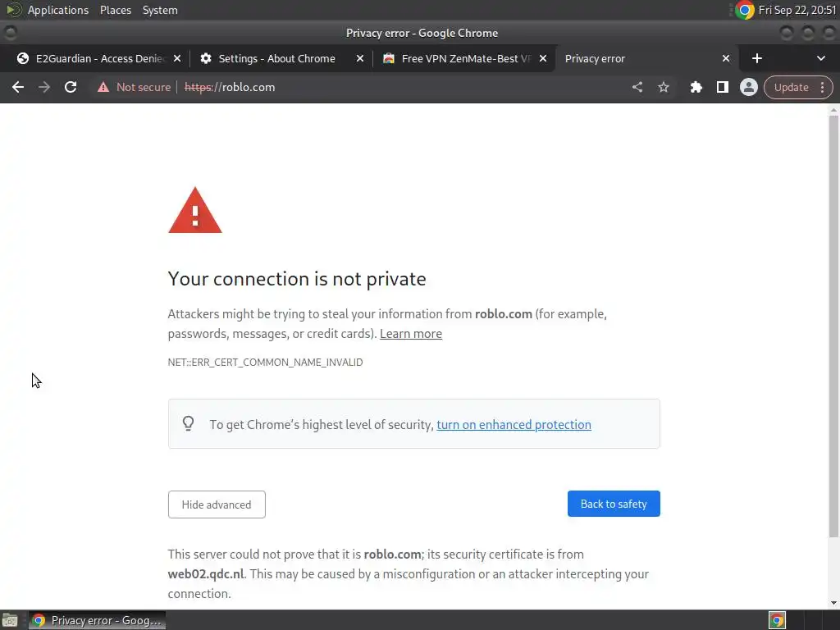Expand the tab search dropdown arrow
This screenshot has width=840, height=630.
pos(820,58)
